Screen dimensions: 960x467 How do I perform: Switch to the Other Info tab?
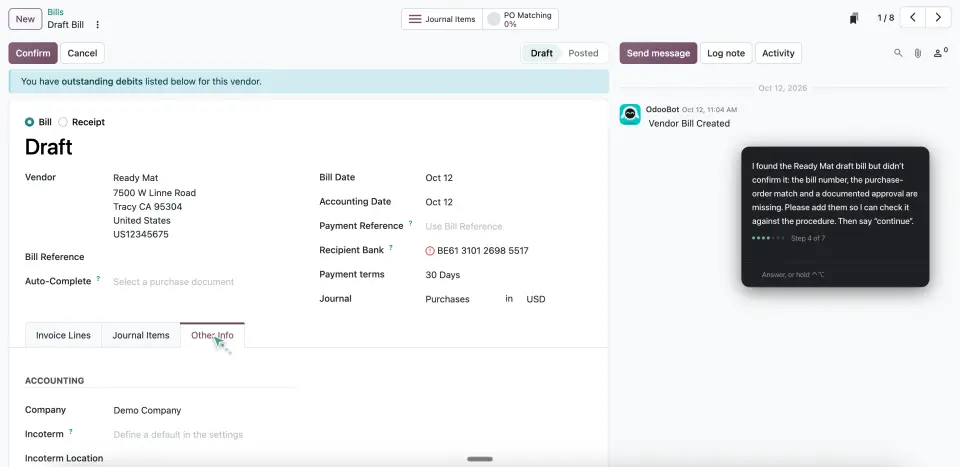(212, 335)
